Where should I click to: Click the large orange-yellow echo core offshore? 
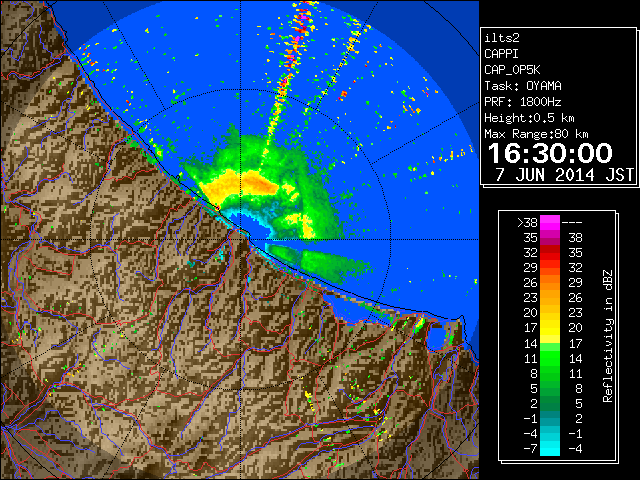[241, 185]
